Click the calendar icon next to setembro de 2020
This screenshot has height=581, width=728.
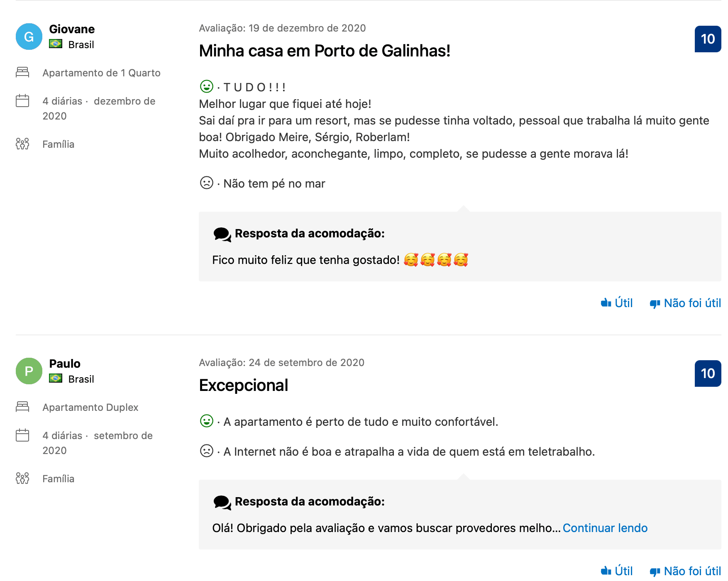[22, 435]
